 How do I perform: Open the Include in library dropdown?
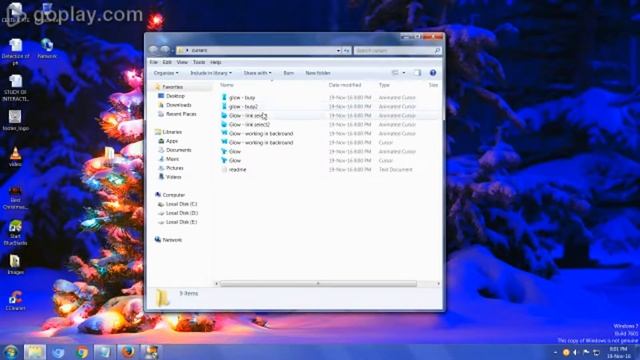coord(211,73)
